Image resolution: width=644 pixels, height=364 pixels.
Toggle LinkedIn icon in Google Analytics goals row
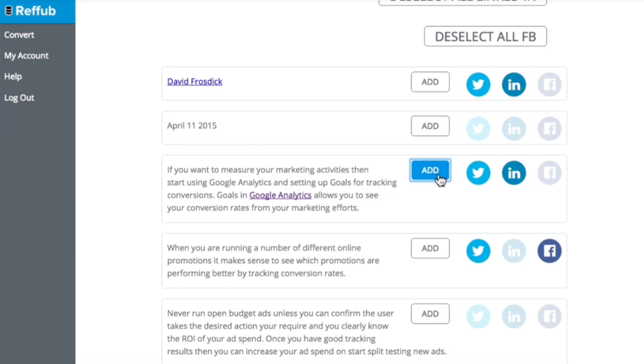[x=514, y=173]
